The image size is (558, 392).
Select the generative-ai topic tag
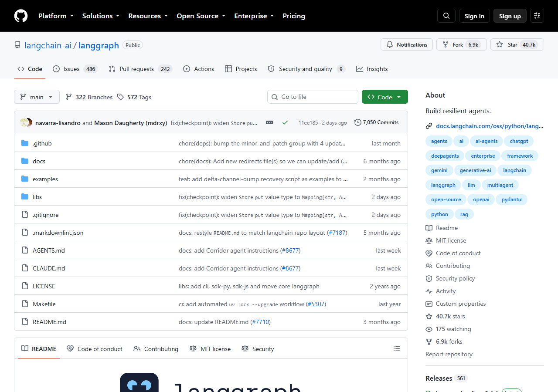[x=475, y=170]
